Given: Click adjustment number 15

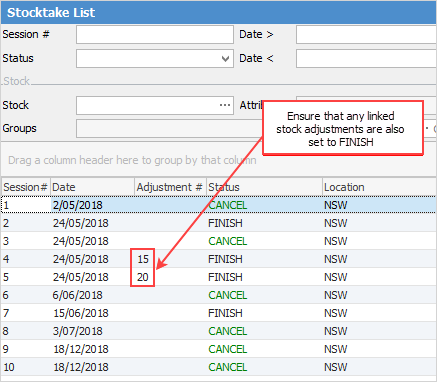Looking at the screenshot, I should click(x=143, y=259).
